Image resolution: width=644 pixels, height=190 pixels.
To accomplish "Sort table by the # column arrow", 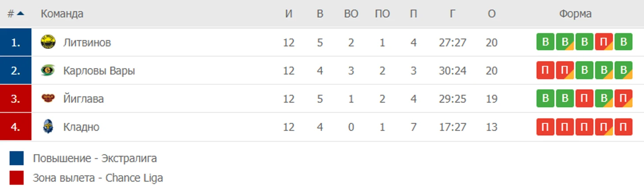I will [x=20, y=13].
